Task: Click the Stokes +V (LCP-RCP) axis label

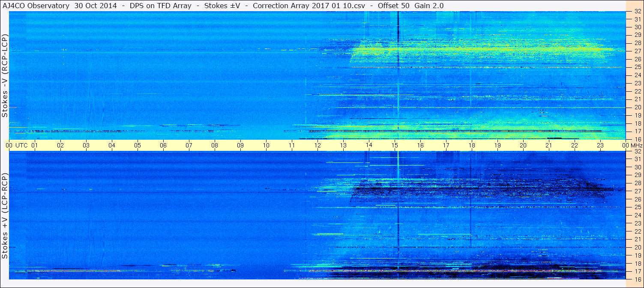Action: click(x=5, y=216)
